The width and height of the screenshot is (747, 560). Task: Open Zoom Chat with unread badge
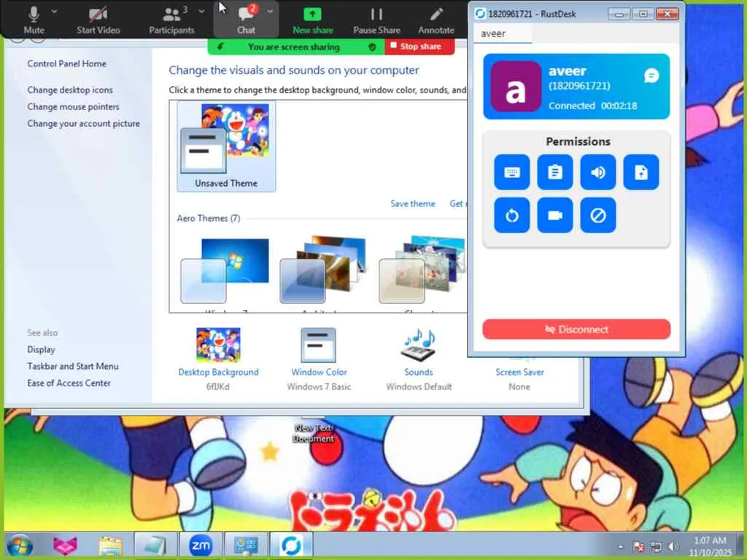pyautogui.click(x=246, y=20)
